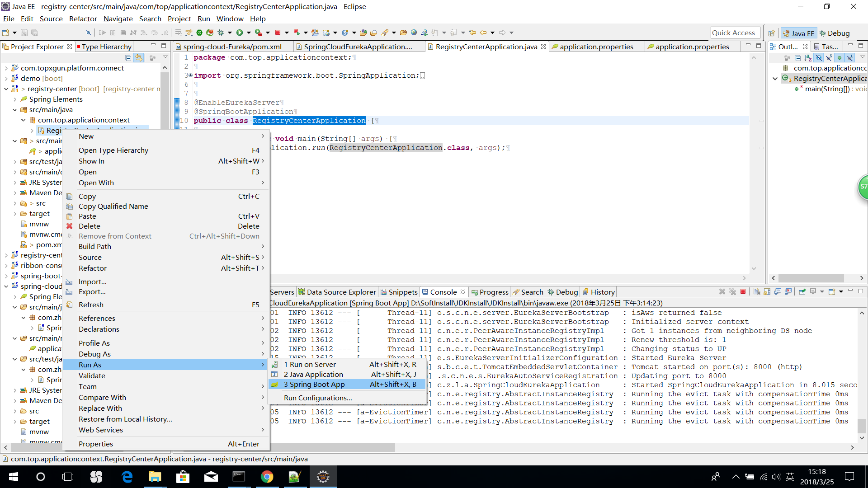Switch to the spring-cloud-Eureka/pom.xml editor tab

(x=232, y=47)
